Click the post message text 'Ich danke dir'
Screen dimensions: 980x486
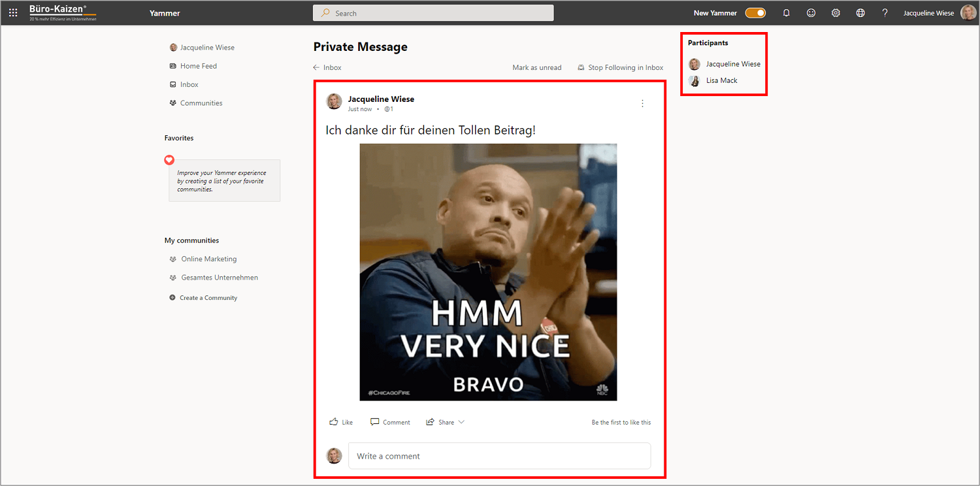pyautogui.click(x=431, y=130)
